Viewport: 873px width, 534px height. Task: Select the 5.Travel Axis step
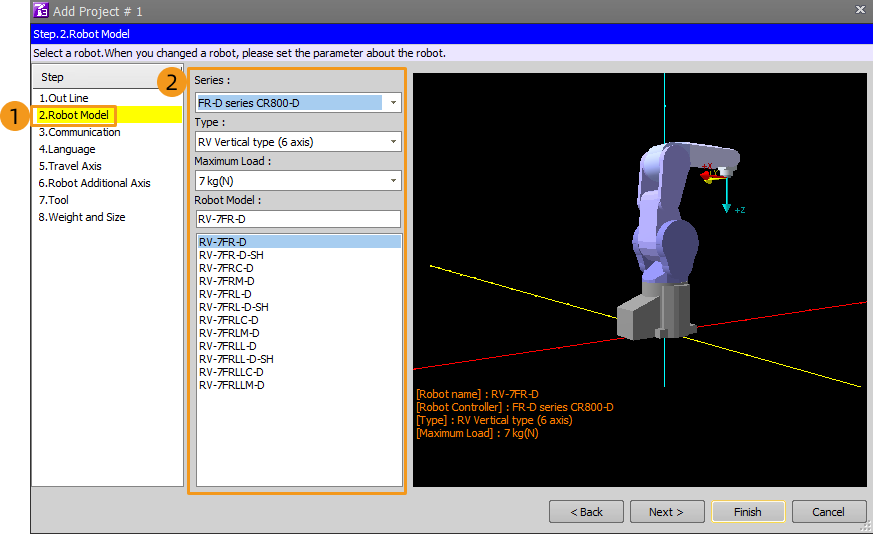click(x=70, y=166)
